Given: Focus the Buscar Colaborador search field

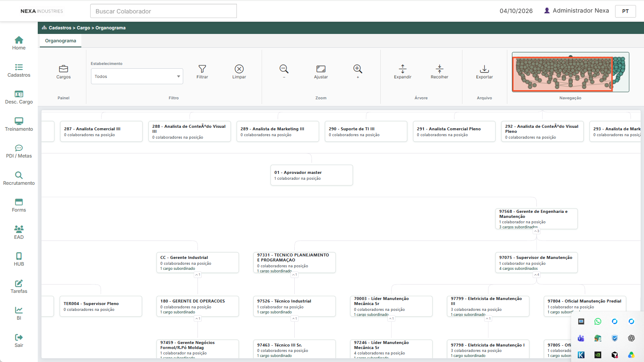Looking at the screenshot, I should 164,11.
